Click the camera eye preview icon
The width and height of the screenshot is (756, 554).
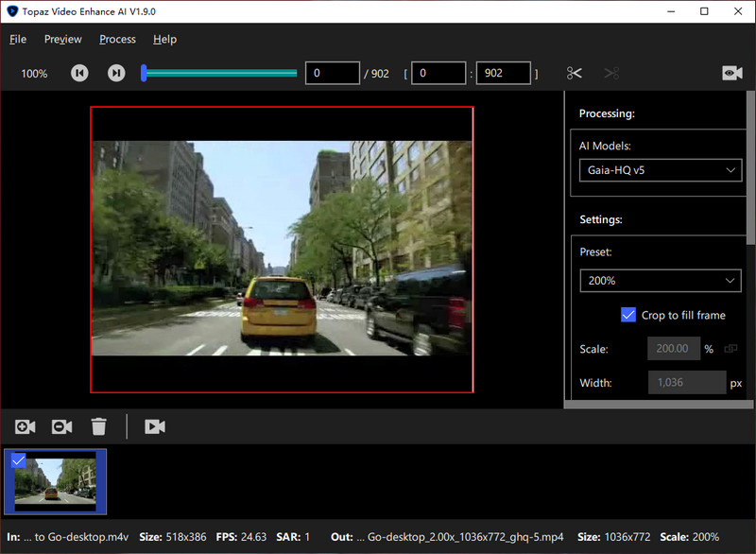click(x=731, y=74)
